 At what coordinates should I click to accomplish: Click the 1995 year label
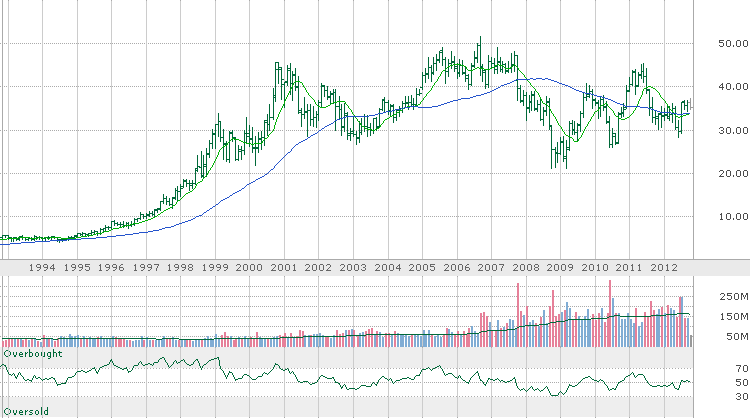pos(77,268)
